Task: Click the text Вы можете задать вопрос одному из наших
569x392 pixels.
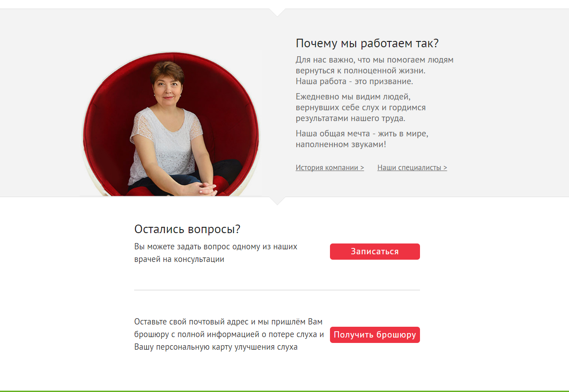Action: click(216, 247)
